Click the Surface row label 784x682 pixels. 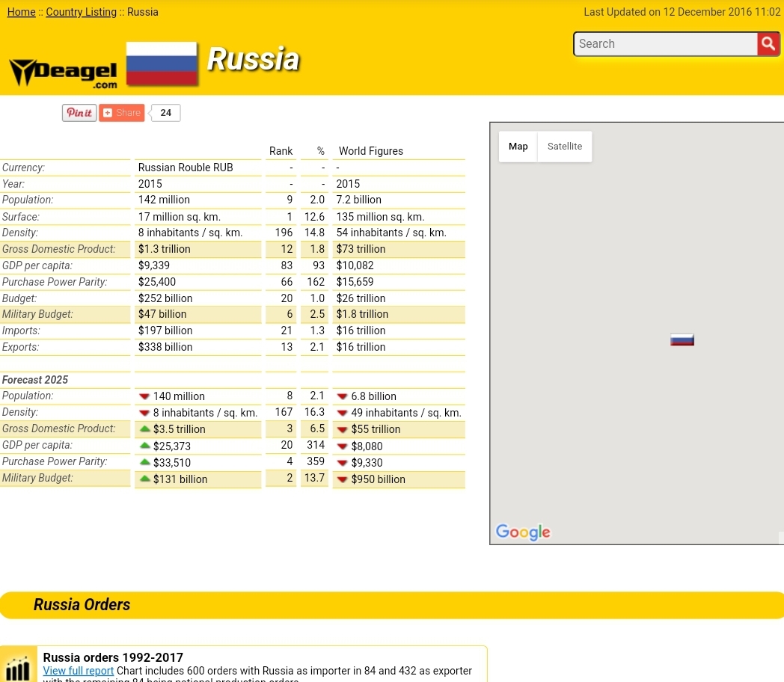[20, 217]
